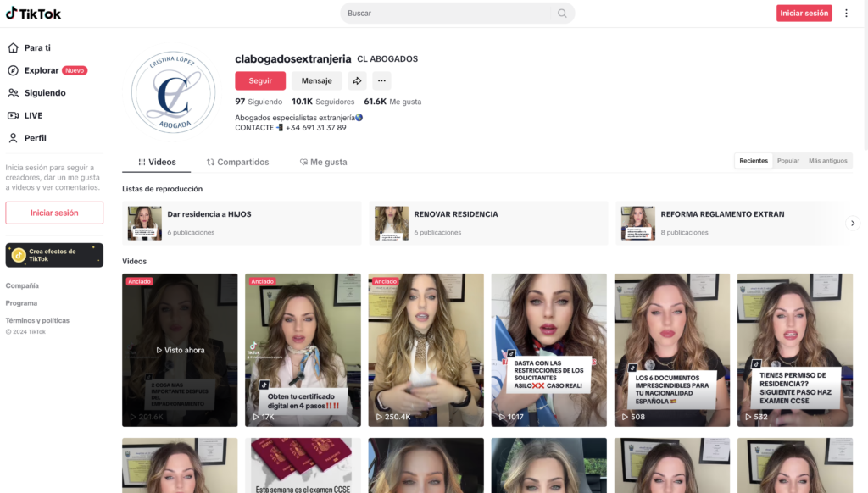The height and width of the screenshot is (493, 868).
Task: Play the Esta semana es el examen CCSE video
Action: [x=303, y=465]
